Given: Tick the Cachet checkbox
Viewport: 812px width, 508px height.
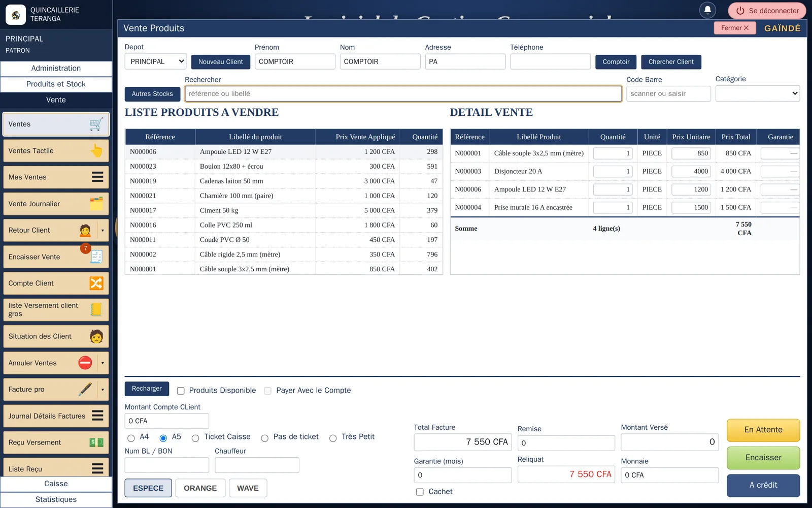Looking at the screenshot, I should point(420,492).
